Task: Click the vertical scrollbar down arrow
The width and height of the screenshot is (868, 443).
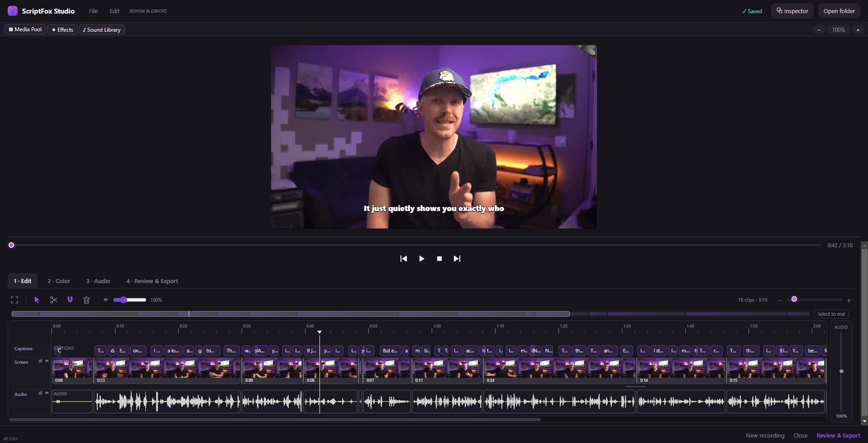Action: [864, 421]
